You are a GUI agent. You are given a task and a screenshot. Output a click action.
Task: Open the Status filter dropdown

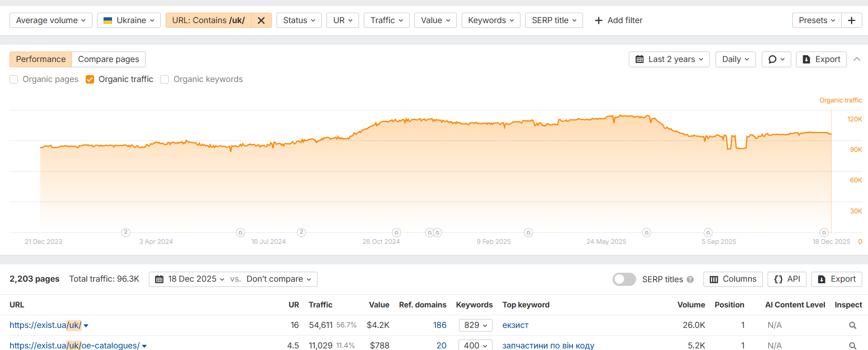(299, 20)
